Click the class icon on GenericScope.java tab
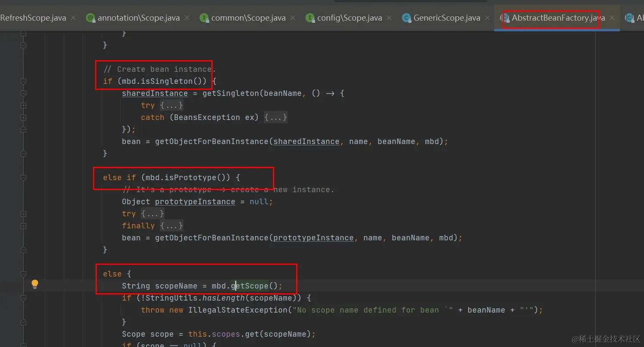This screenshot has width=644, height=347. (x=406, y=18)
